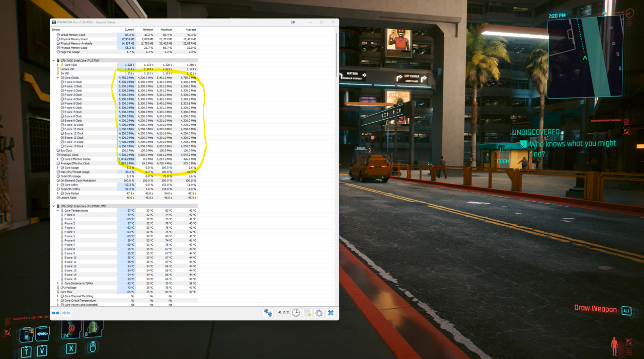Viewport: 644px width, 359px height.
Task: Select the P-core 7 temperature row
Action: click(124, 245)
